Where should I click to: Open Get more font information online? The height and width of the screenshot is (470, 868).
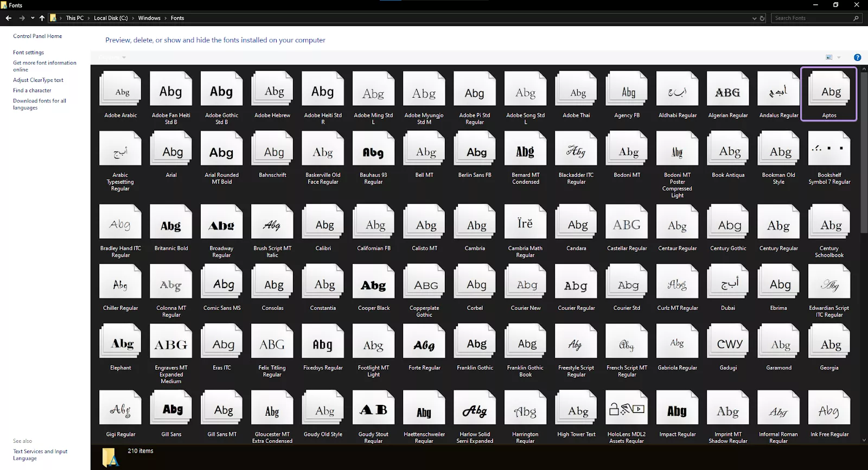click(x=44, y=66)
